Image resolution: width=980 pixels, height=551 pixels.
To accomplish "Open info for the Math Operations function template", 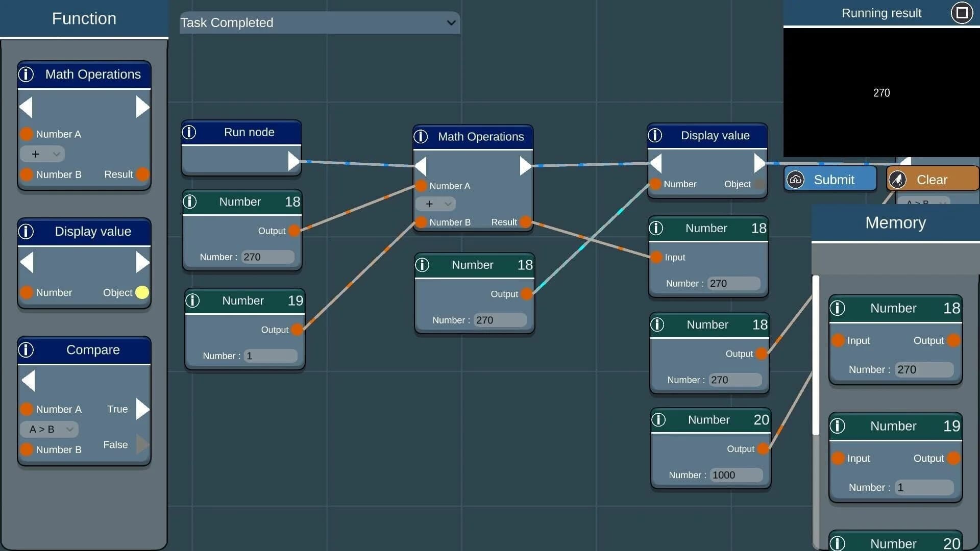I will click(x=26, y=74).
